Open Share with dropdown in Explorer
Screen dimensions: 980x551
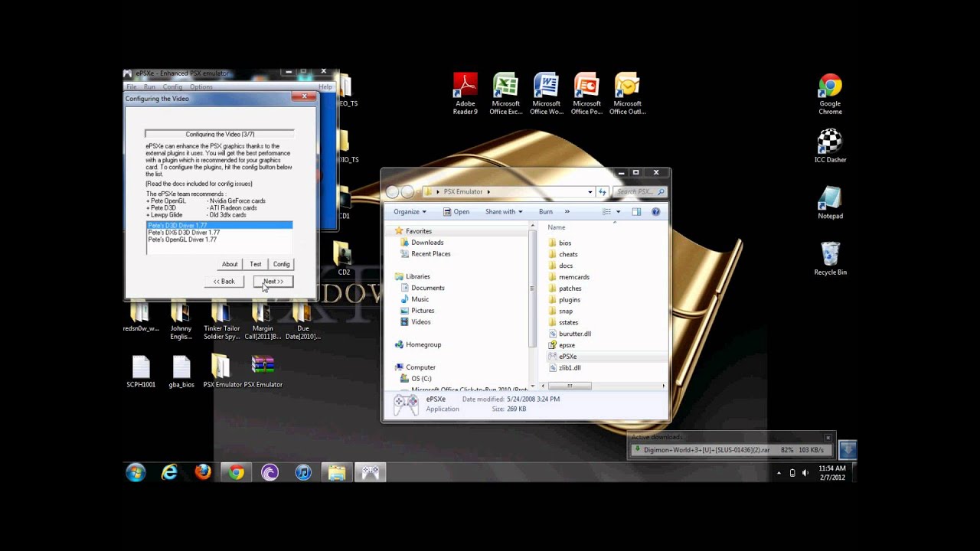coord(503,212)
